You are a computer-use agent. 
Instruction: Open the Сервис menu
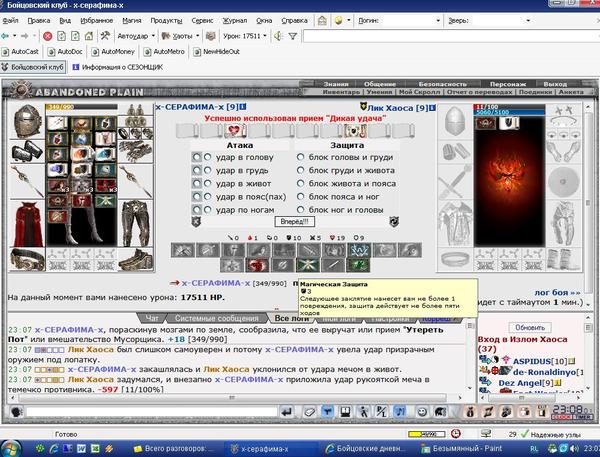[x=202, y=21]
